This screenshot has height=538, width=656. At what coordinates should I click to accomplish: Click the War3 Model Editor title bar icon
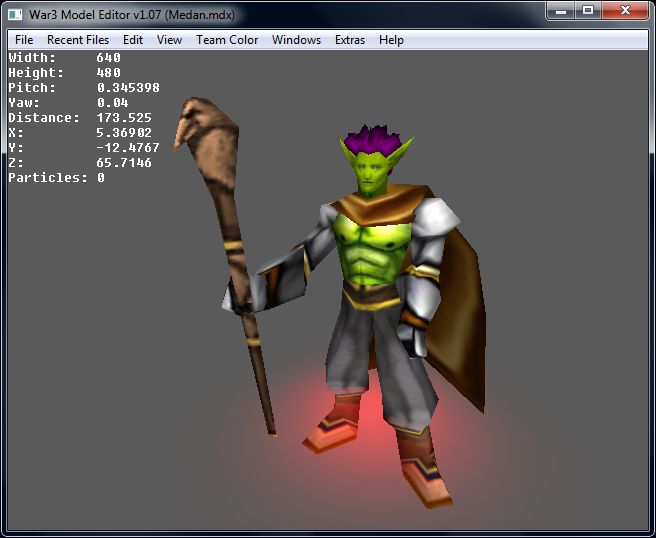pos(15,15)
